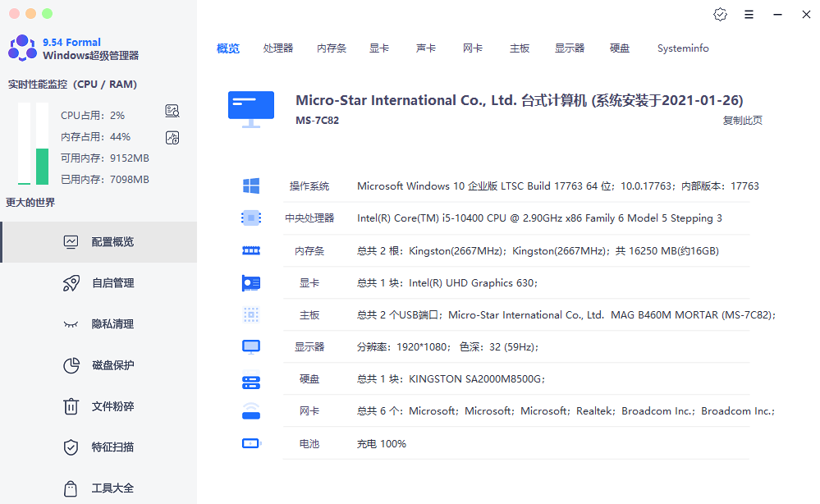Go to the 主板 tab
This screenshot has width=820, height=504.
[520, 48]
